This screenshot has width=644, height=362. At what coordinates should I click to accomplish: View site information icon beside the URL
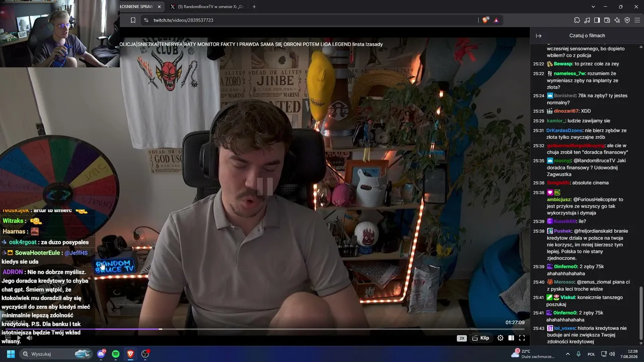pos(146,20)
